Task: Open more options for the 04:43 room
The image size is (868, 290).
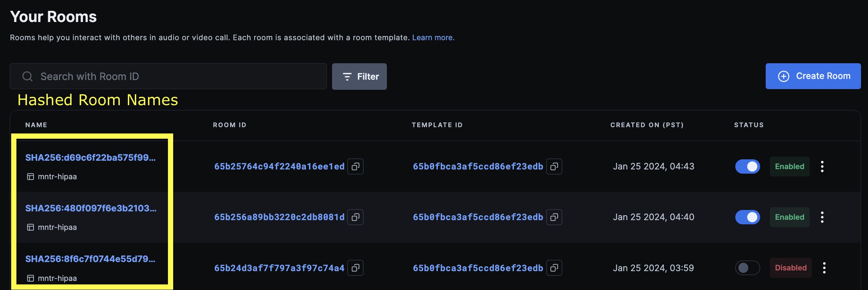Action: tap(822, 167)
